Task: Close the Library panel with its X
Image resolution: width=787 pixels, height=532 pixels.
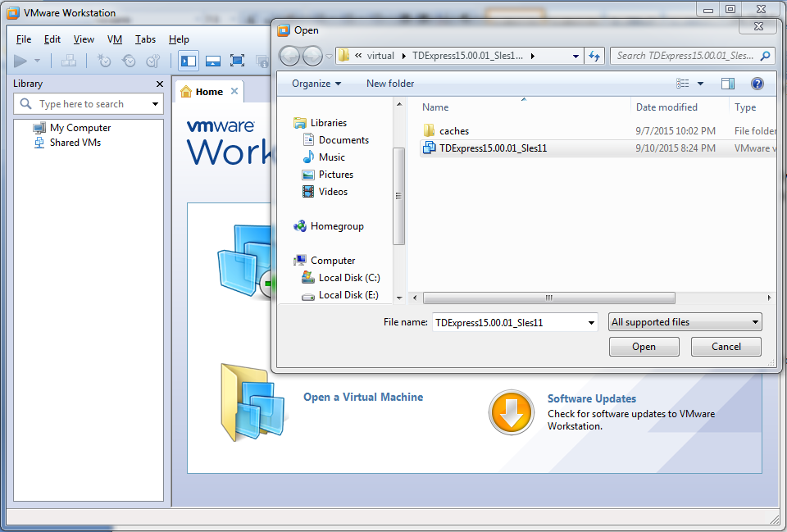Action: click(160, 84)
